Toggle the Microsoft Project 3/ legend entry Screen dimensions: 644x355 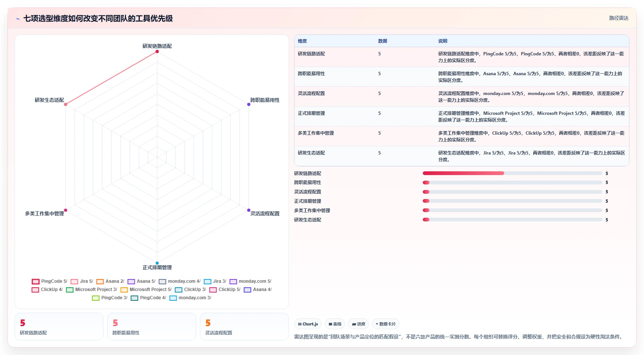(92, 290)
